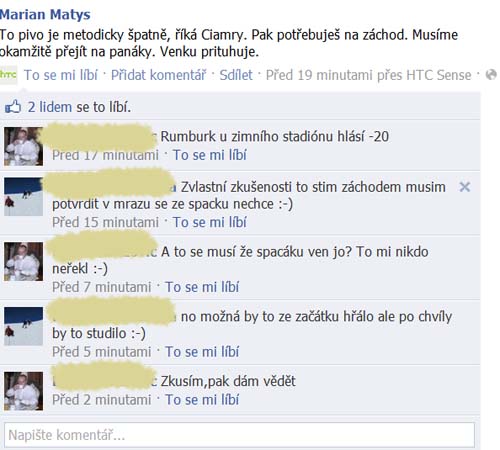
Task: Like the comment posted 'Před 7 minutami'
Action: (202, 287)
